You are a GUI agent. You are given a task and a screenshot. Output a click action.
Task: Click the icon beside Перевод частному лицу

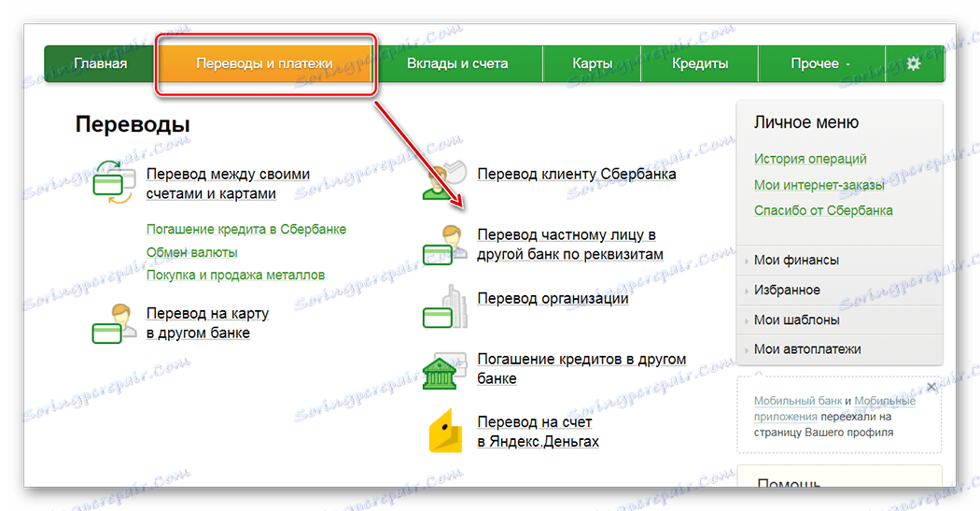tap(444, 245)
